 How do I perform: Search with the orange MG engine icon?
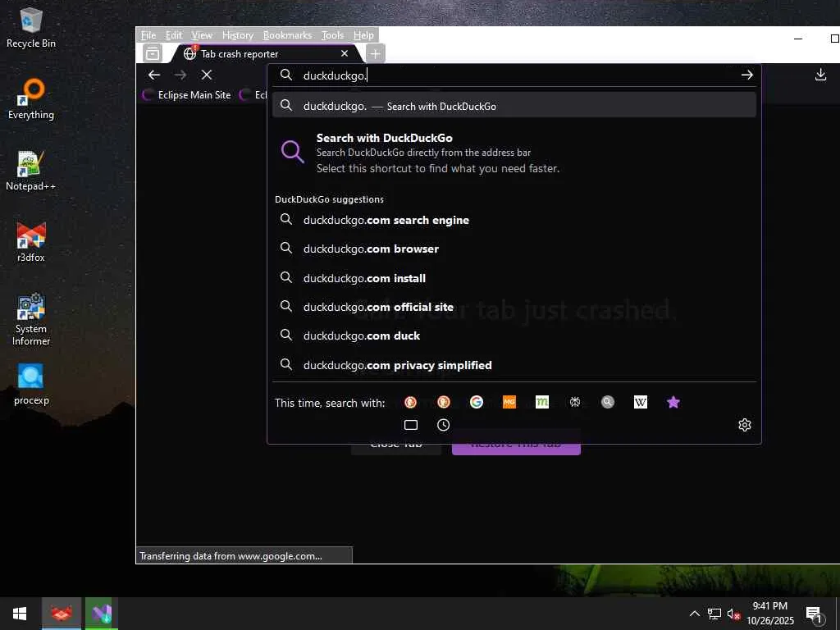[509, 402]
